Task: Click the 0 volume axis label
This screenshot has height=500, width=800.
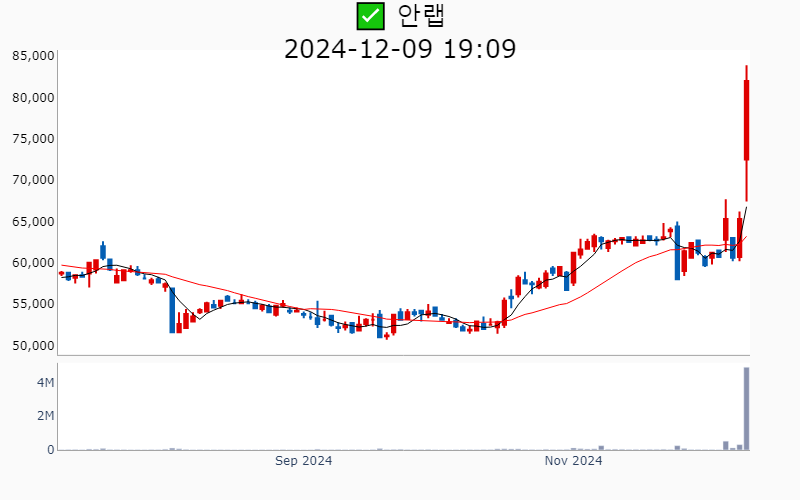Action: click(51, 450)
